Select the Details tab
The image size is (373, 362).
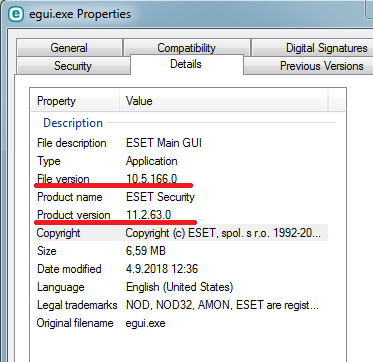tap(186, 64)
